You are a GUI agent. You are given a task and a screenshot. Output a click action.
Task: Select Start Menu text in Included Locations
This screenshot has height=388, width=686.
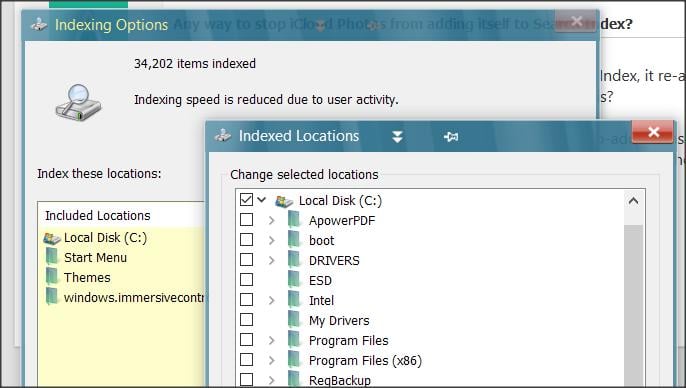(95, 257)
